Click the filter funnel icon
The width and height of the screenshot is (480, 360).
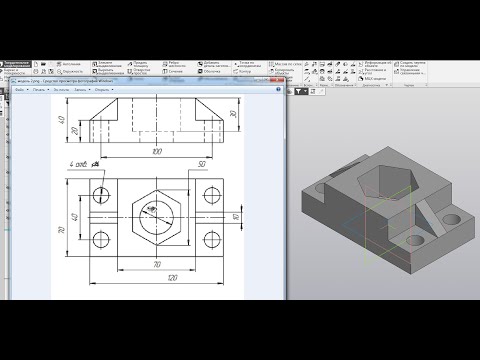(x=298, y=91)
